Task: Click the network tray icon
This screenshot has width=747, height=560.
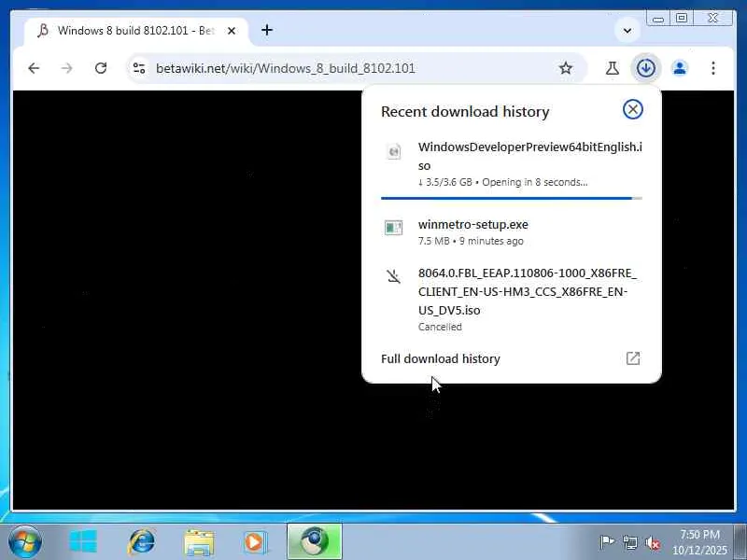Action: pyautogui.click(x=629, y=542)
